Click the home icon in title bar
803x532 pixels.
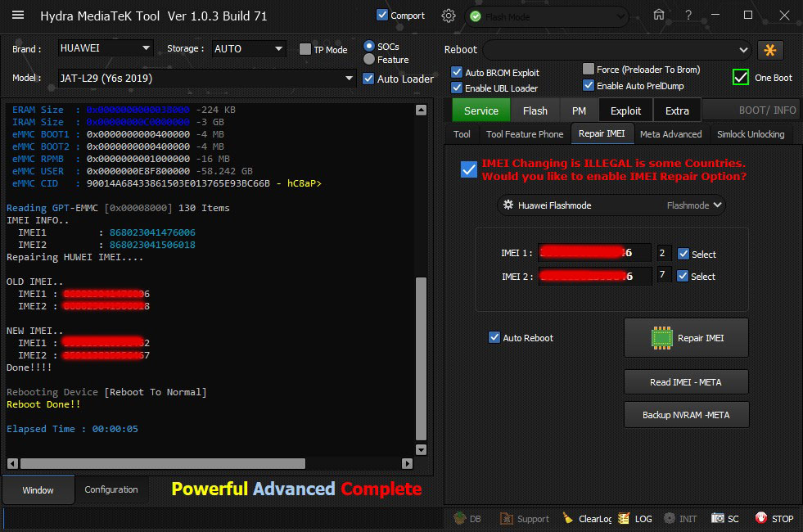tap(659, 15)
